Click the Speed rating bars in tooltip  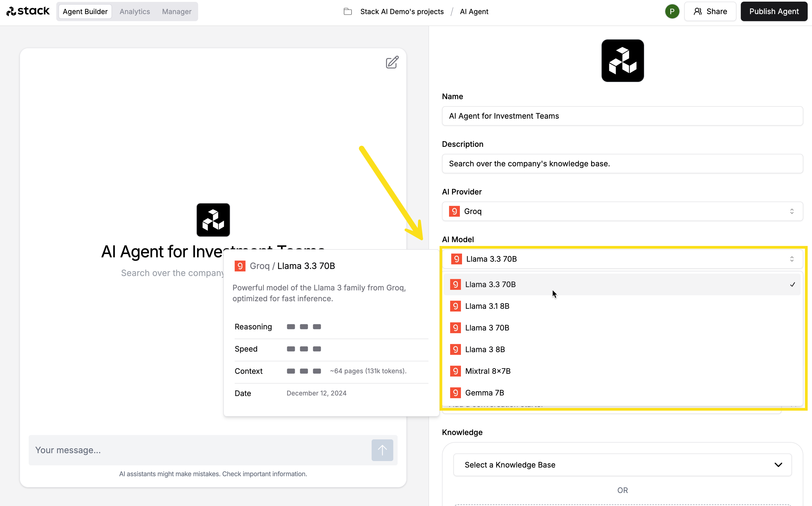pyautogui.click(x=303, y=349)
